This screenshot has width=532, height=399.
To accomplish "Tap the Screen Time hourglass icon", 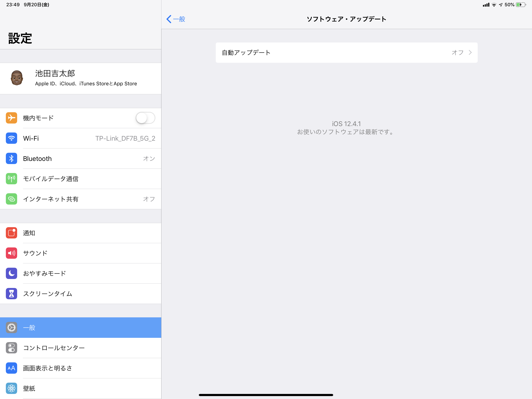I will coord(11,294).
